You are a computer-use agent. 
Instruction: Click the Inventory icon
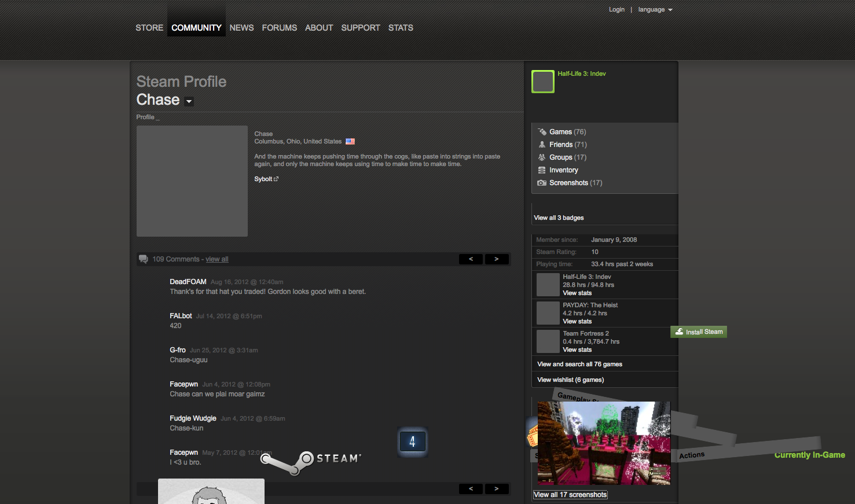542,170
